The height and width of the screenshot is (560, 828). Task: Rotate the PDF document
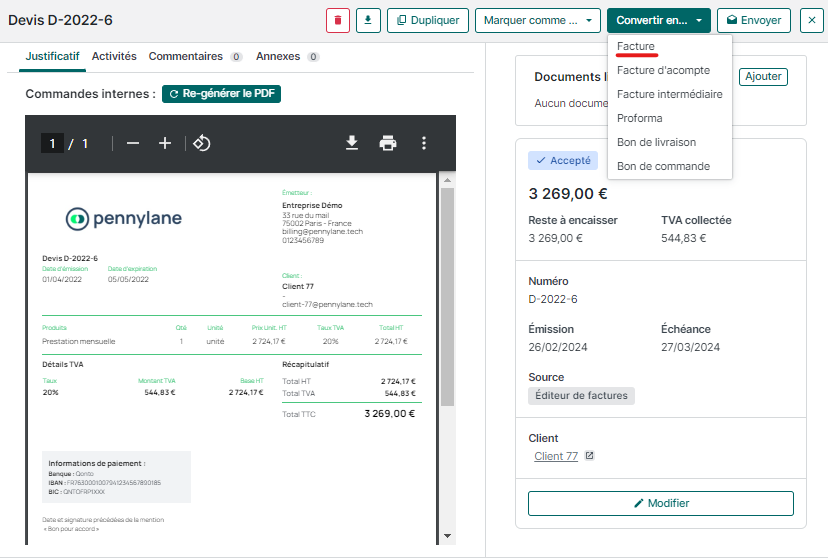(201, 144)
